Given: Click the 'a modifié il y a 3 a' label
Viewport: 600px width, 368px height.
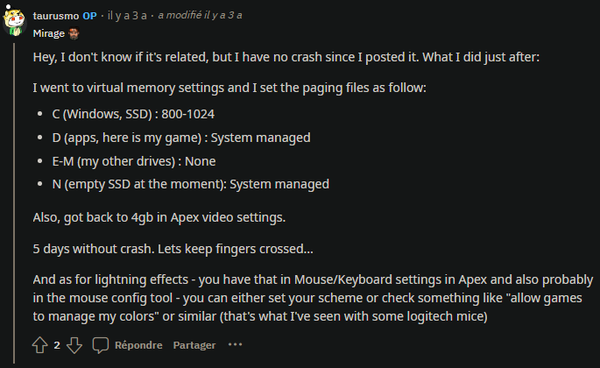Looking at the screenshot, I should tap(200, 15).
